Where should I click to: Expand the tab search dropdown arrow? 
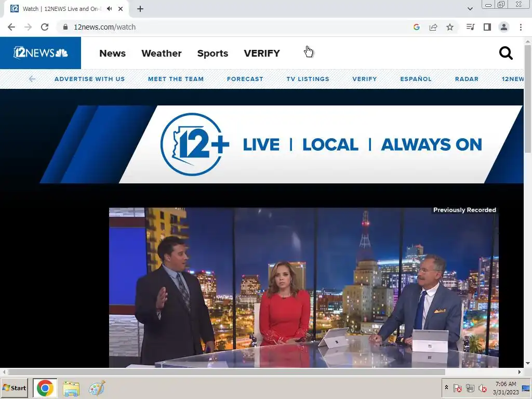[470, 9]
